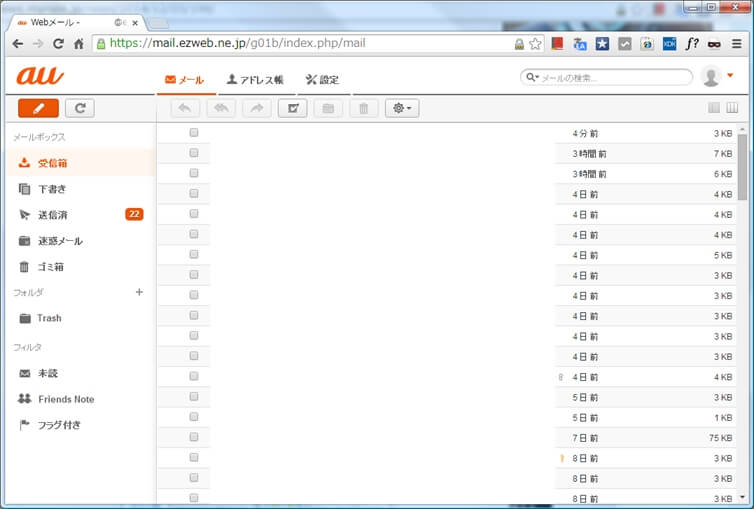Open the gear settings dropdown in toolbar
Screen dimensions: 754x509
tap(402, 108)
